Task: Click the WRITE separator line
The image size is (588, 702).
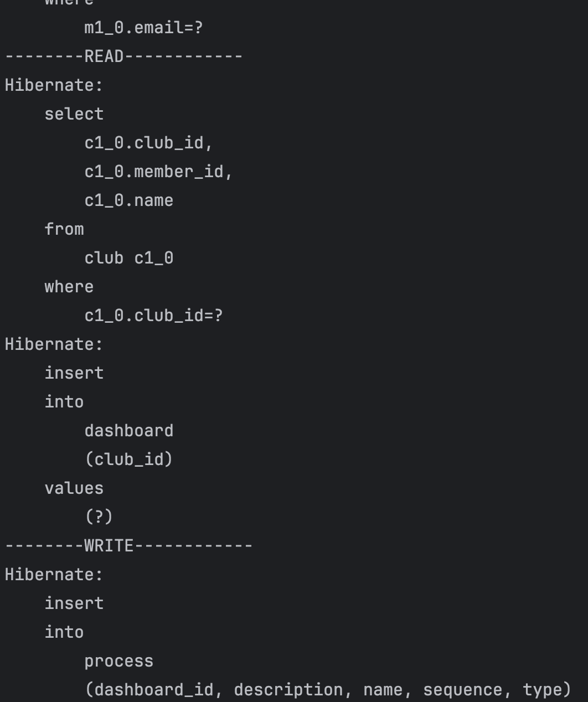Action: [x=128, y=546]
